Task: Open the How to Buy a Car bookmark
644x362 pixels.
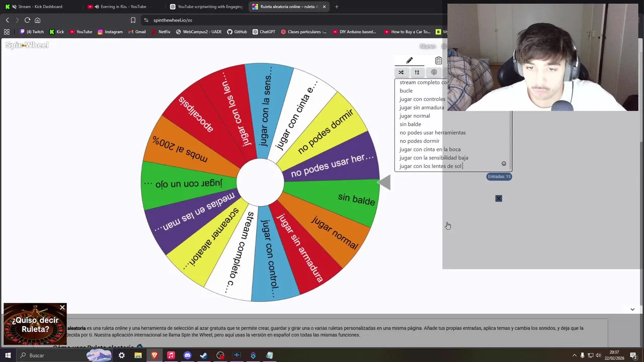Action: (407, 32)
